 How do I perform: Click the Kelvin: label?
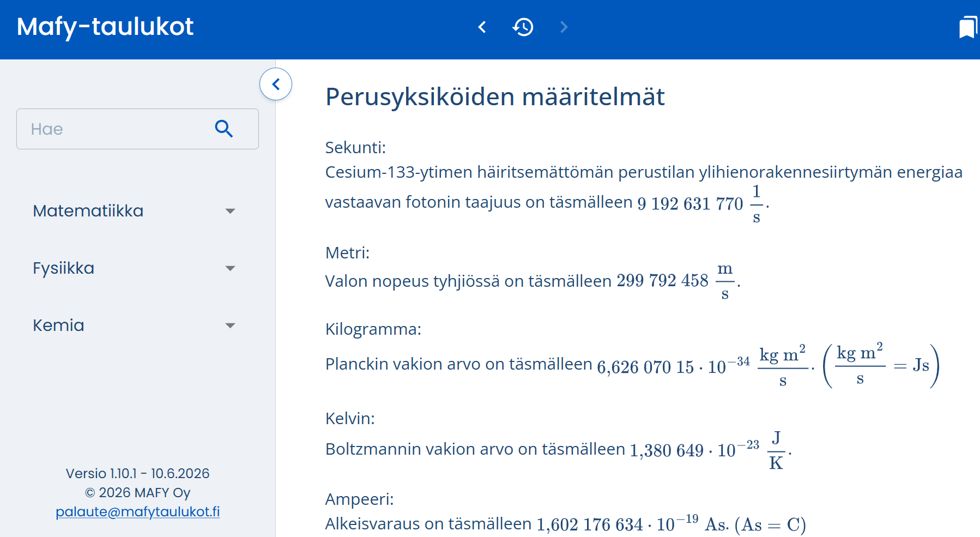click(x=350, y=419)
